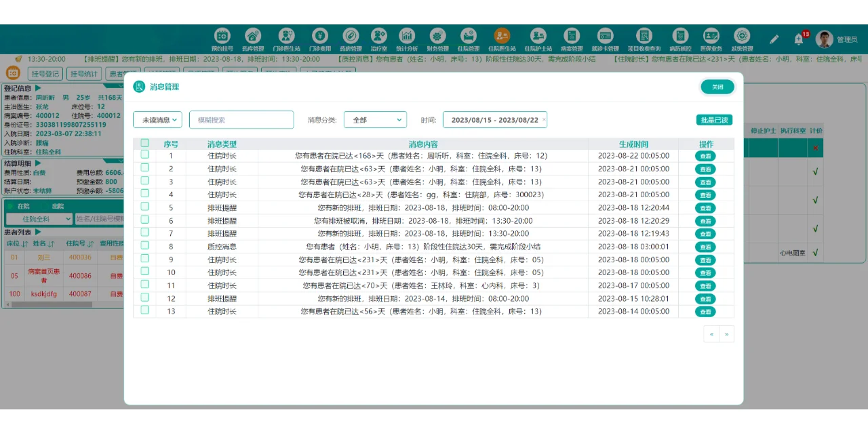Toggle the select-all checkbox in message table header

tap(145, 143)
